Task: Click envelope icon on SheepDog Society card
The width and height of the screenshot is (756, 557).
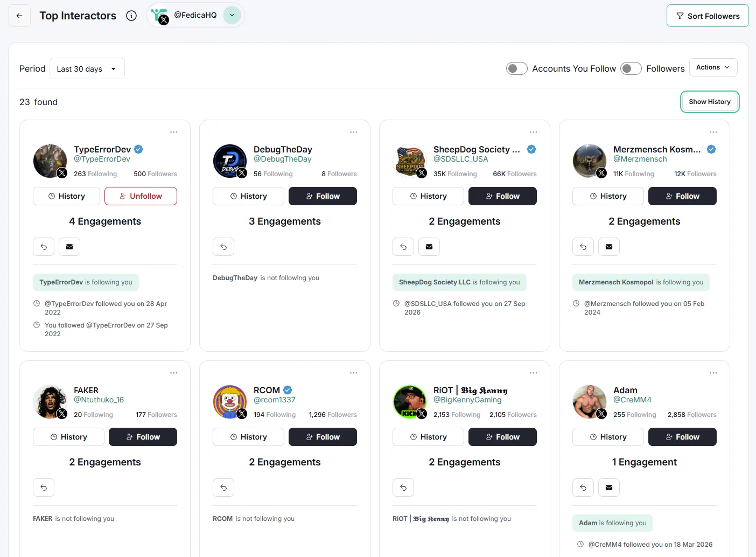Action: (429, 247)
